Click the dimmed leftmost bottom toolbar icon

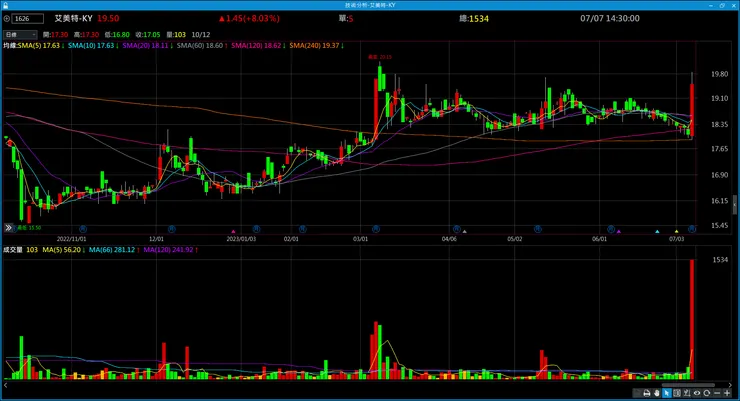[x=637, y=393]
